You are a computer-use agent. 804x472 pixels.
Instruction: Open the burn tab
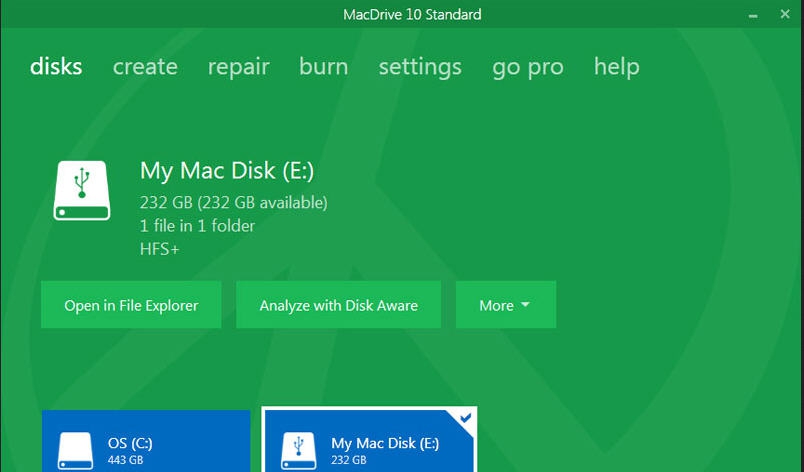coord(324,67)
